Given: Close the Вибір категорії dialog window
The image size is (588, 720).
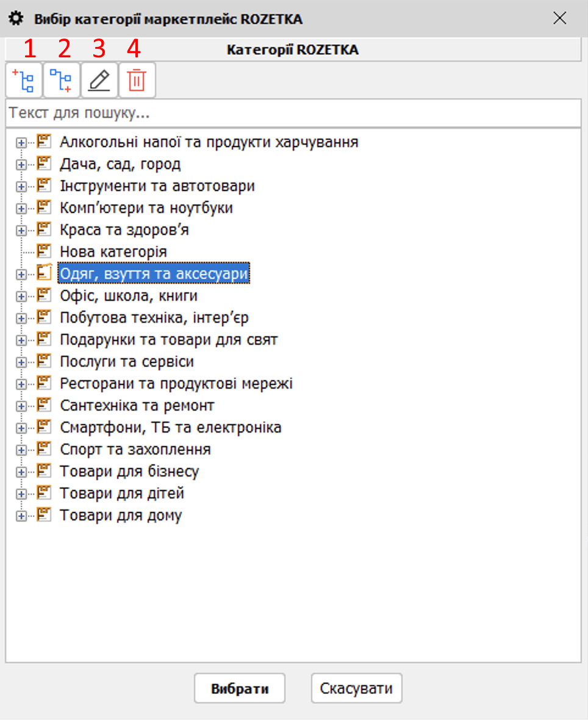Looking at the screenshot, I should [560, 18].
